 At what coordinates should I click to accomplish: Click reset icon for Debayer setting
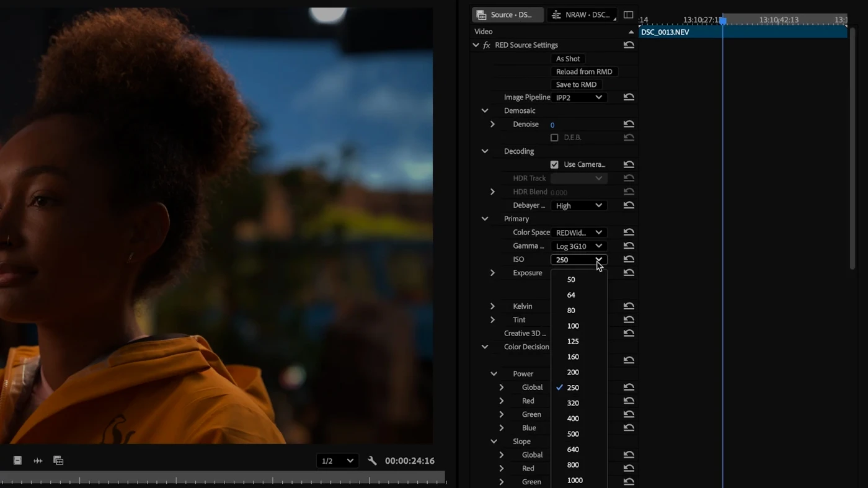coord(629,205)
